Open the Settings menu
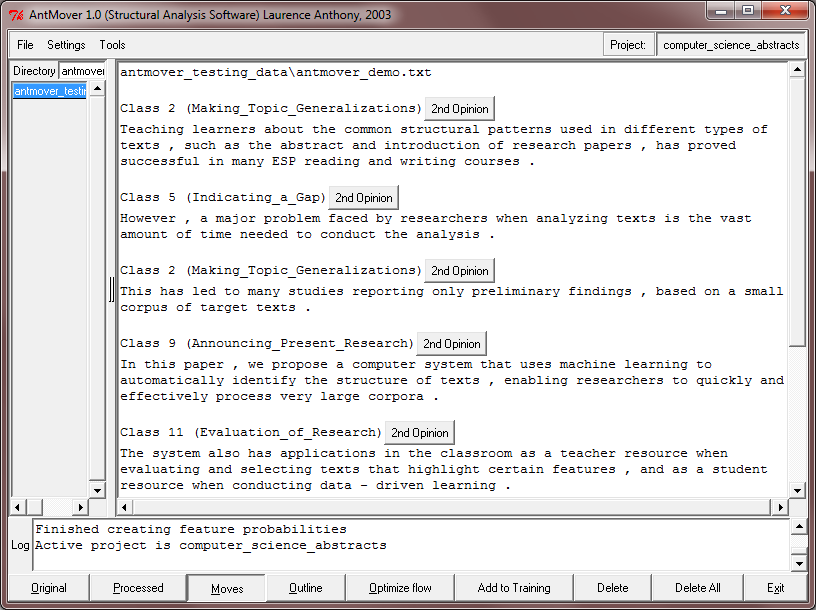 pyautogui.click(x=66, y=45)
